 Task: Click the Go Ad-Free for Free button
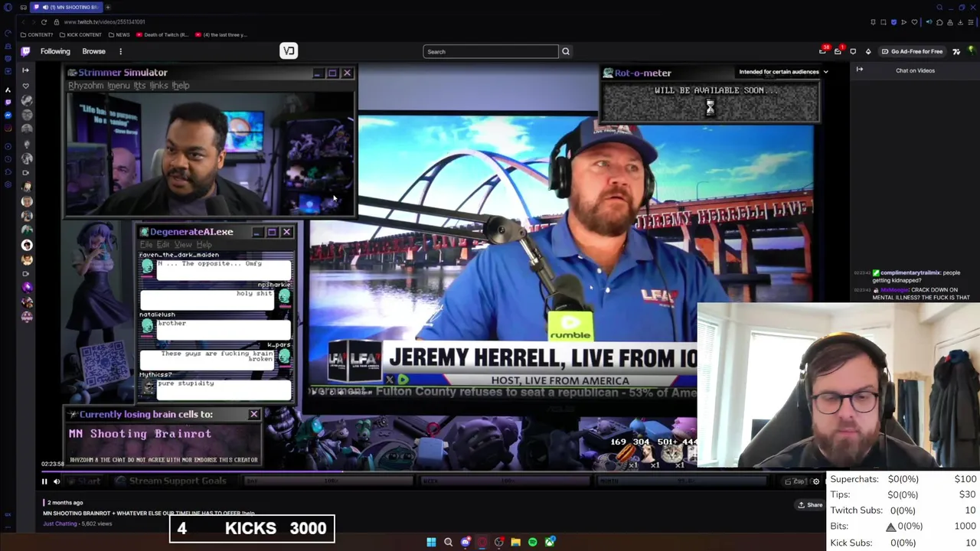tap(912, 51)
